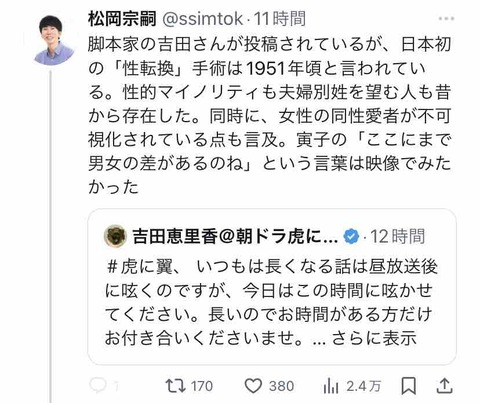The image size is (480, 403).
Task: Open the three-dot more options menu
Action: 446,19
